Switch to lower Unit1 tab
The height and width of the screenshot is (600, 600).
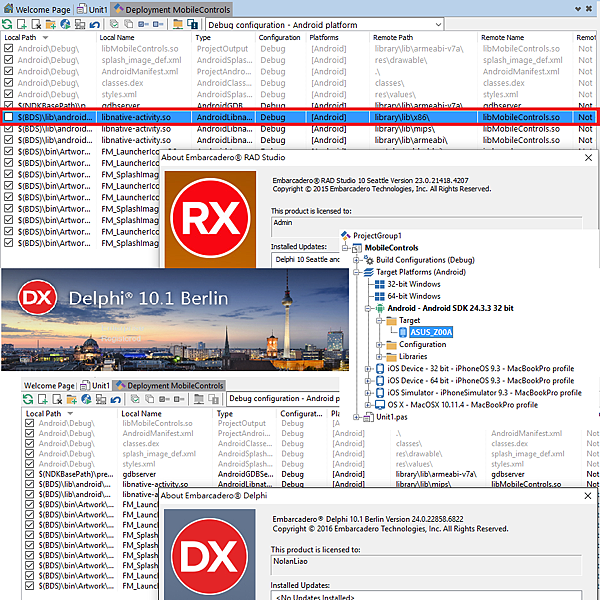[96, 385]
